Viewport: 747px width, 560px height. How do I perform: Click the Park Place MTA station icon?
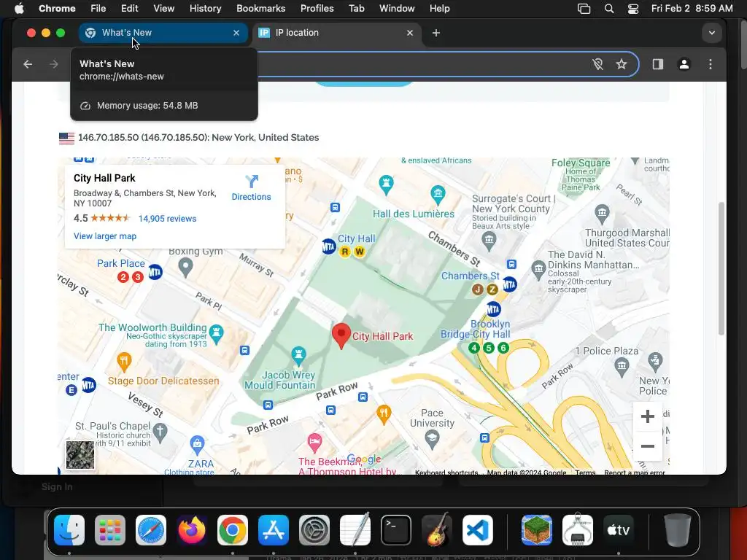coord(155,273)
